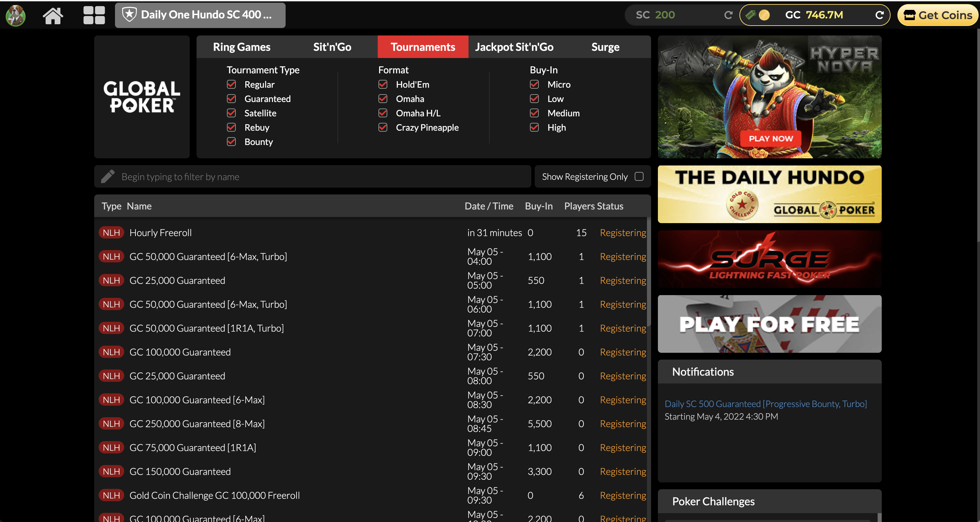Click the SC 200 sweeps coin balance

click(655, 15)
